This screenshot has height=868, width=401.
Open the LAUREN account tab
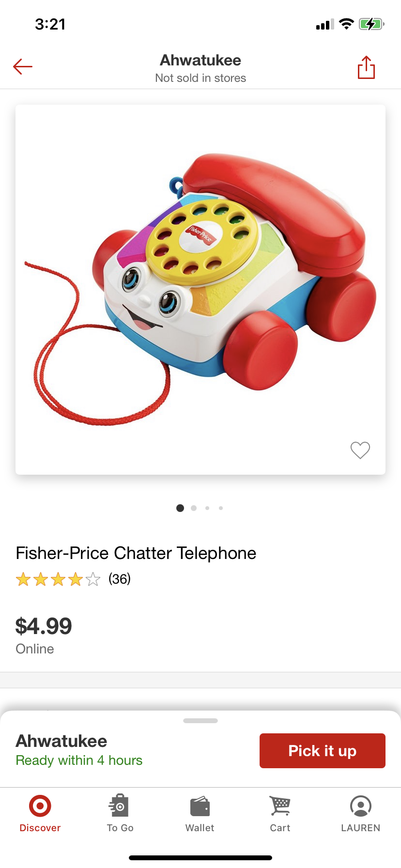click(360, 814)
